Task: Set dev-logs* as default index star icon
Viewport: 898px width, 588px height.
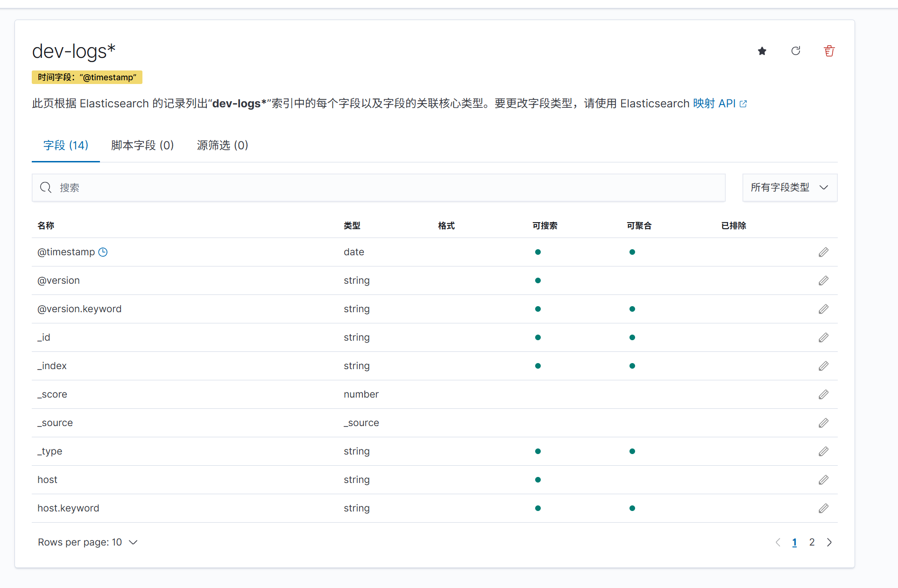Action: 762,51
